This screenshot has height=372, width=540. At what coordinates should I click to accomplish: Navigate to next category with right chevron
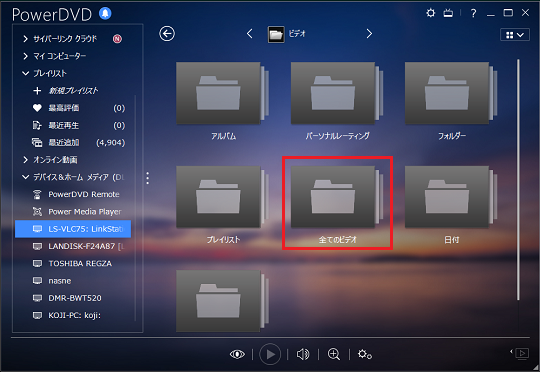[369, 33]
